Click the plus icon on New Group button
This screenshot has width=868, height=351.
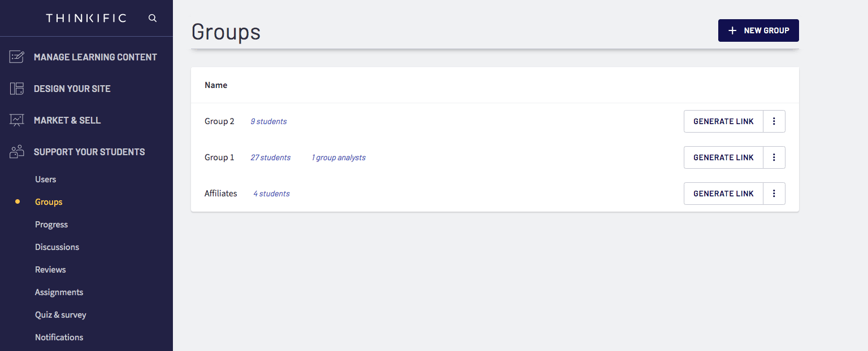pyautogui.click(x=733, y=30)
